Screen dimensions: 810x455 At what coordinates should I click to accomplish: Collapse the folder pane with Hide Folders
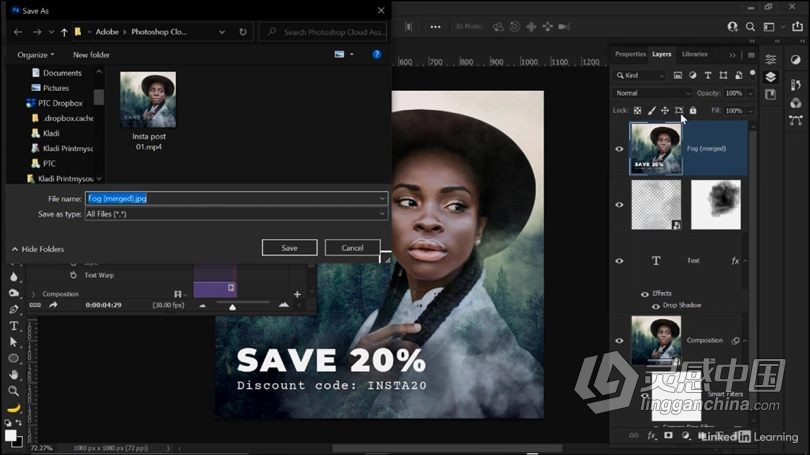tap(38, 249)
